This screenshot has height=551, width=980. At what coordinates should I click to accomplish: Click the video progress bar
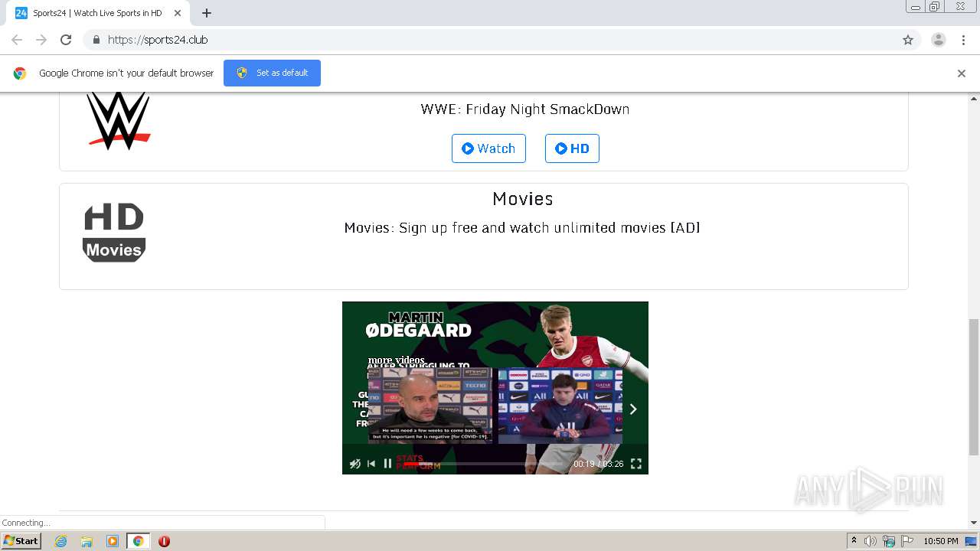(482, 464)
